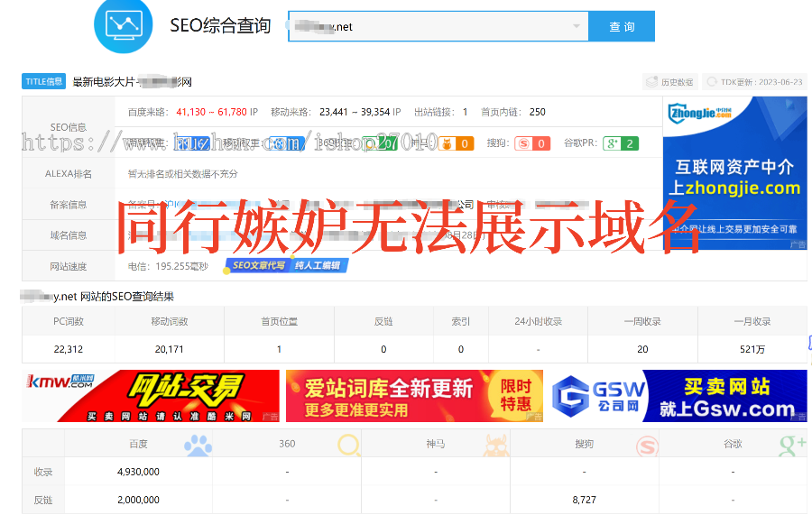The image size is (812, 515).
Task: Open the Zhongjie.com asset broker ad
Action: [x=734, y=173]
